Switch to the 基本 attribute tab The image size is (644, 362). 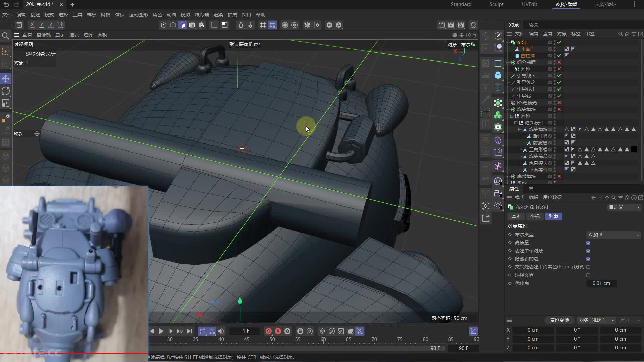click(516, 216)
